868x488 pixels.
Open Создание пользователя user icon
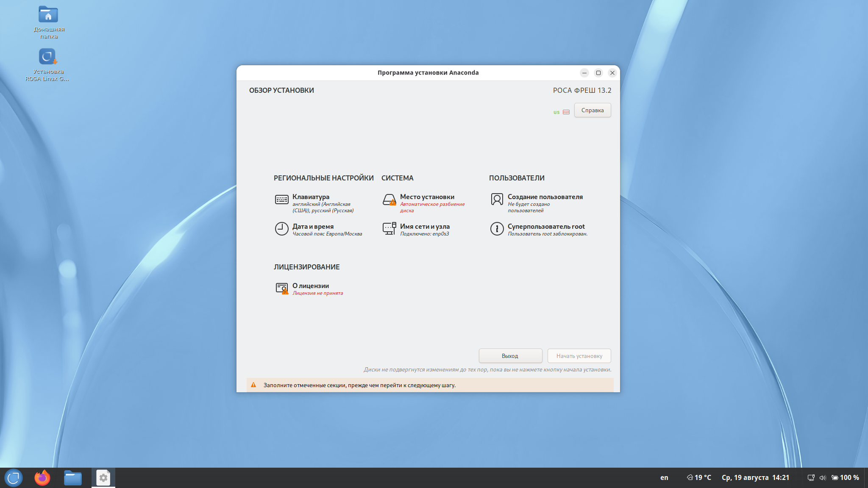point(497,199)
